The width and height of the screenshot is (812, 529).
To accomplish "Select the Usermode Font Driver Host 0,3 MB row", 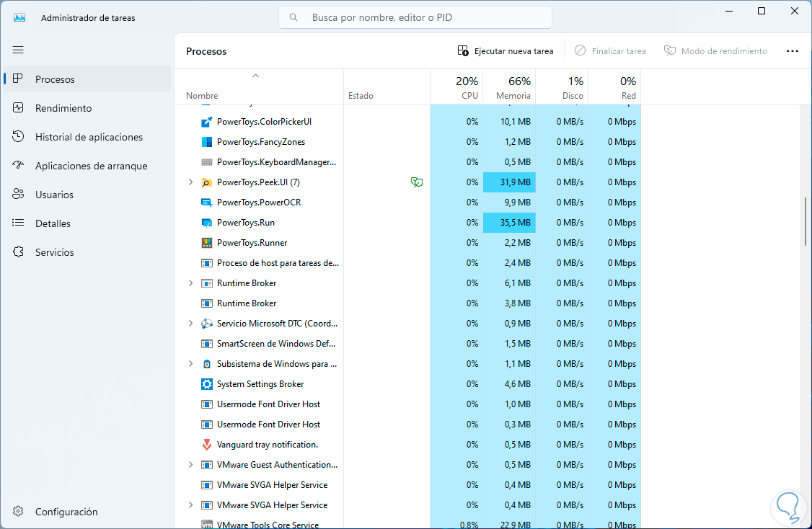I will (x=408, y=424).
